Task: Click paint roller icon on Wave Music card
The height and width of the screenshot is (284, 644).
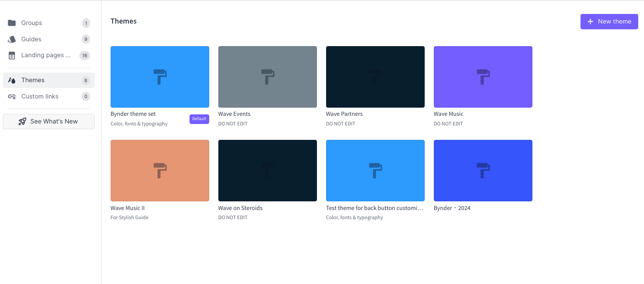Action: [483, 77]
